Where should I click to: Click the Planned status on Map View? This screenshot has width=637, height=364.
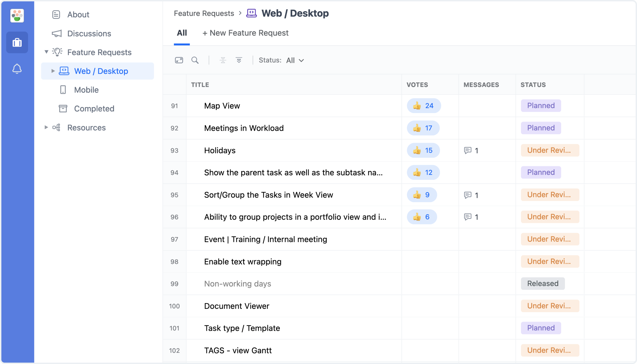tap(541, 106)
